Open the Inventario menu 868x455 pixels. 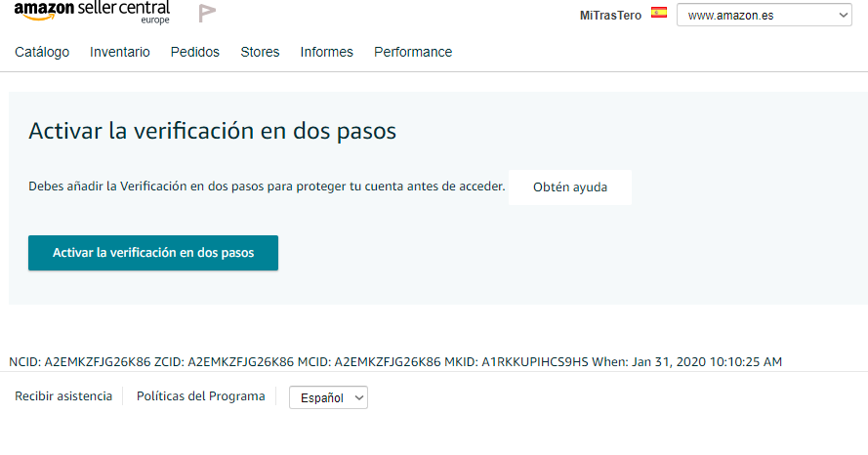119,52
